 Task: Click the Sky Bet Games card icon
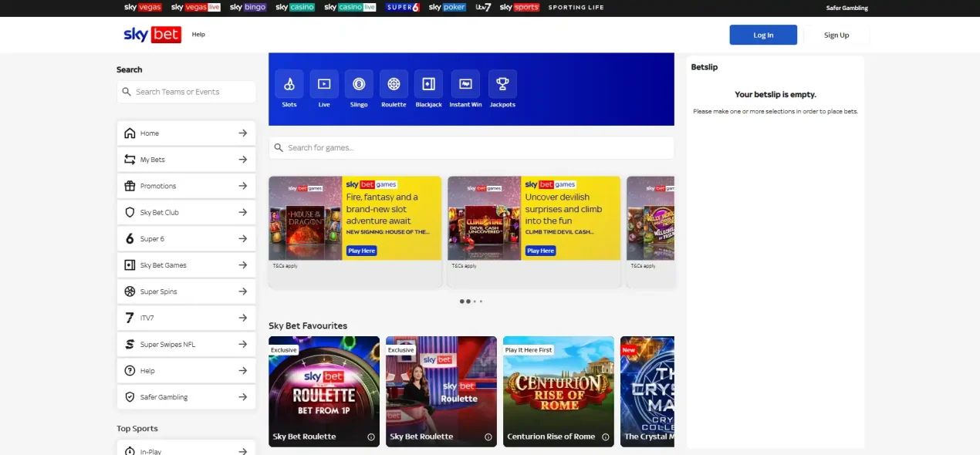tap(130, 265)
